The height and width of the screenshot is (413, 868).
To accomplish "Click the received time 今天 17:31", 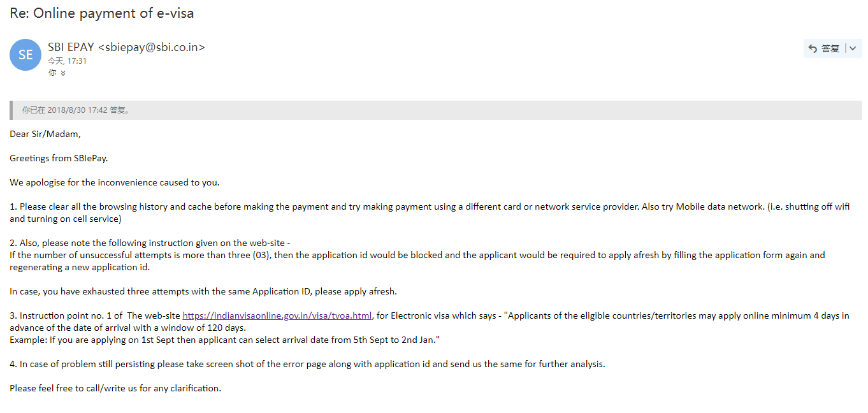I will [67, 61].
